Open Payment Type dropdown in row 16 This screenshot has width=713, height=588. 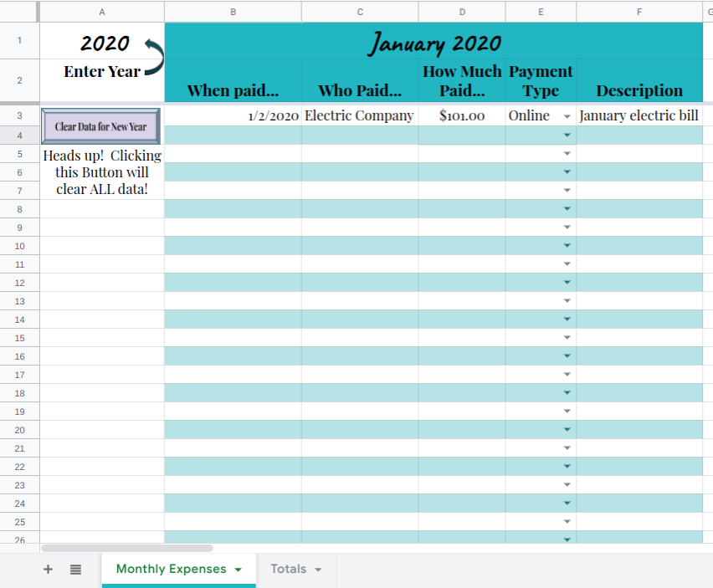(x=567, y=355)
